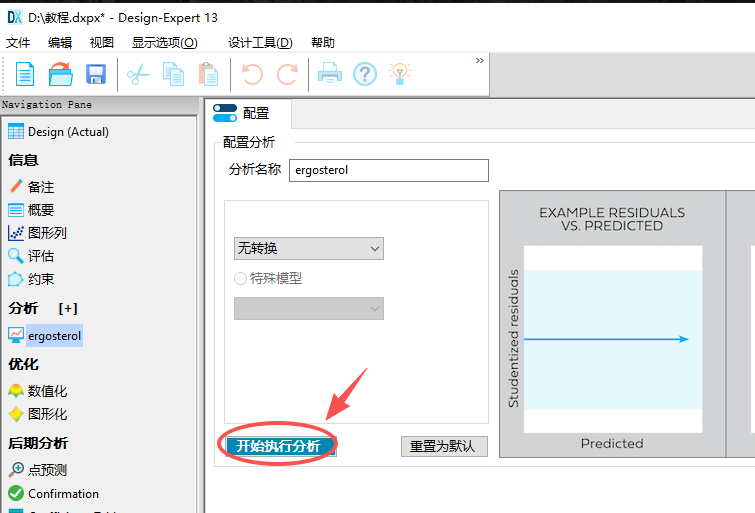Click the 分析名称 text field
The image size is (755, 513).
[388, 170]
